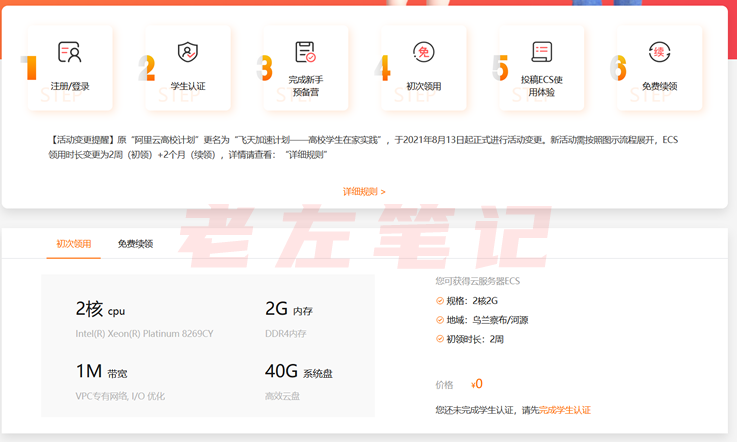Click the DDR4内存 description text
Viewport: 737px width, 442px height.
click(x=285, y=333)
